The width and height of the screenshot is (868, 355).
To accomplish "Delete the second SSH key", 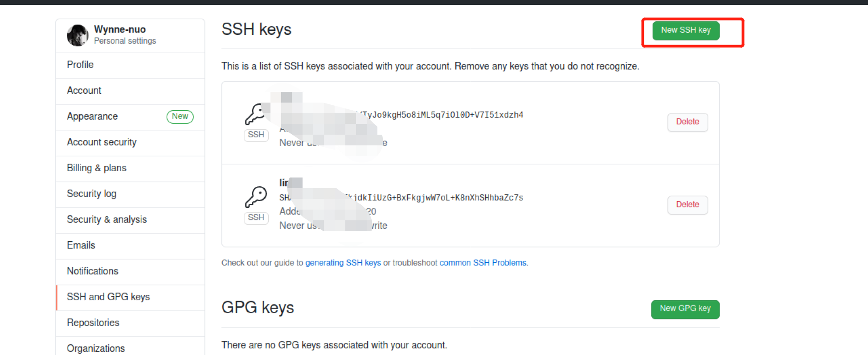I will click(x=688, y=205).
